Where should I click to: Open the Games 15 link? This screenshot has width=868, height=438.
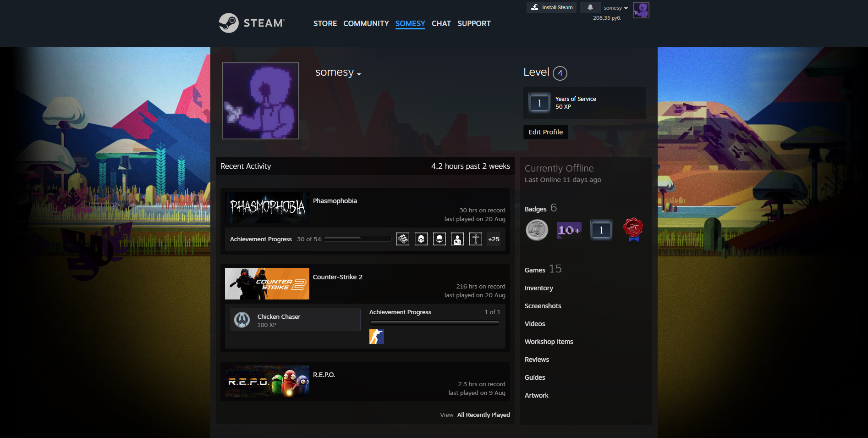coord(543,269)
